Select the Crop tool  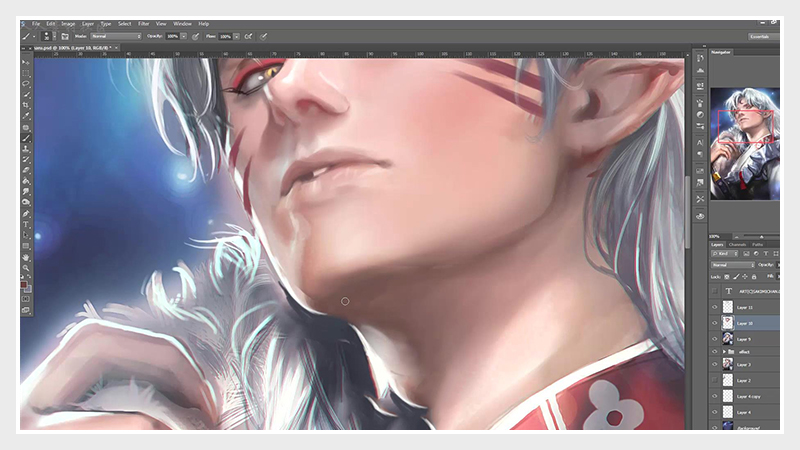coord(26,105)
